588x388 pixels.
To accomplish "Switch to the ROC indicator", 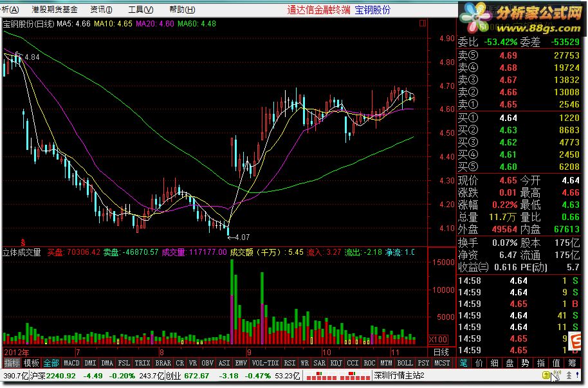I will pos(369,363).
